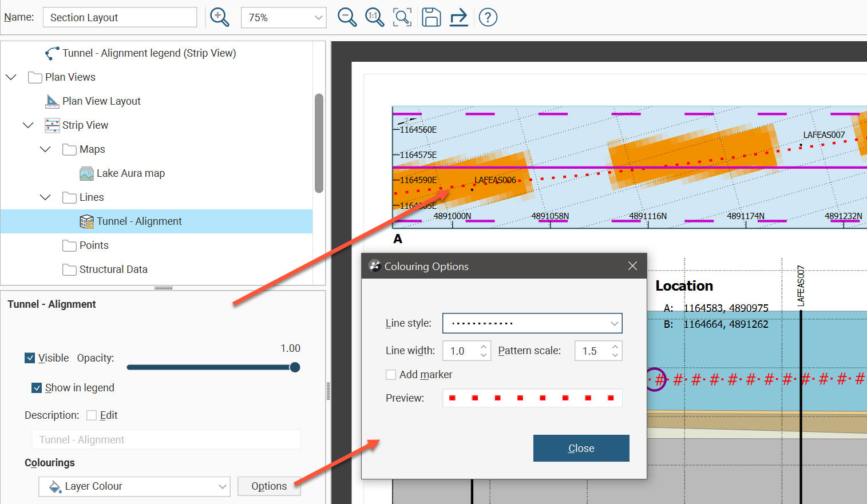The width and height of the screenshot is (867, 504).
Task: Click the zoom in magnifier icon
Action: pyautogui.click(x=220, y=17)
